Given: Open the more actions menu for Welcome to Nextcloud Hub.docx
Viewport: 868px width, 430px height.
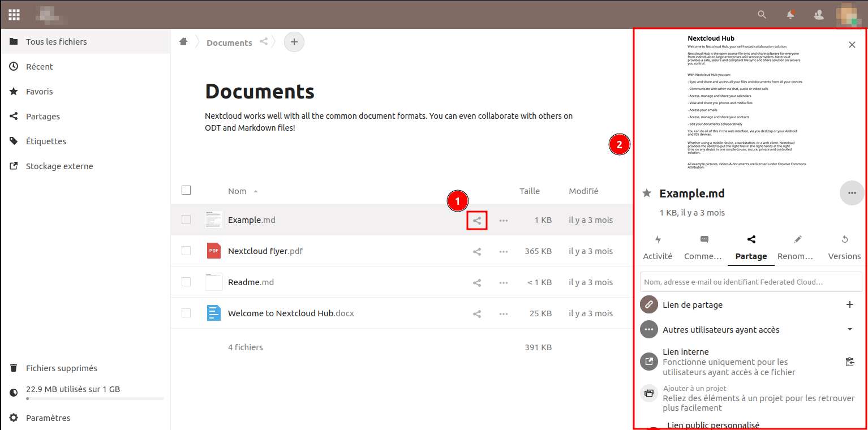Looking at the screenshot, I should pyautogui.click(x=504, y=313).
